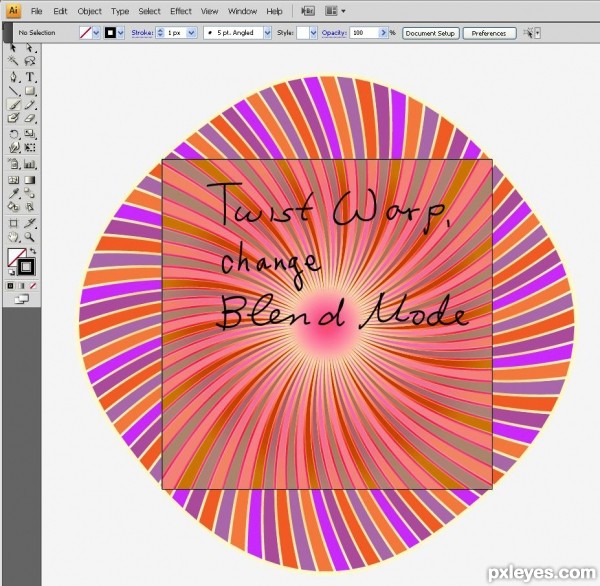Click the Stroke swatch in the toolbox
Image resolution: width=600 pixels, height=586 pixels.
point(26,267)
